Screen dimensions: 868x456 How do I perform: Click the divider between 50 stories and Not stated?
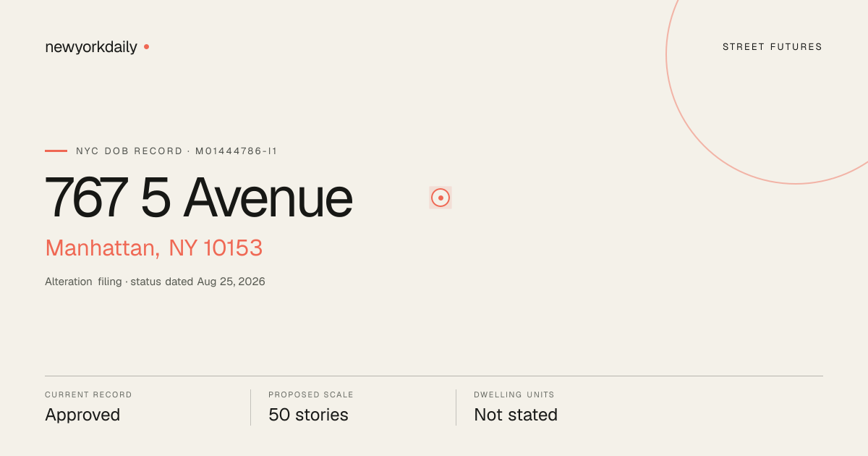pyautogui.click(x=456, y=408)
